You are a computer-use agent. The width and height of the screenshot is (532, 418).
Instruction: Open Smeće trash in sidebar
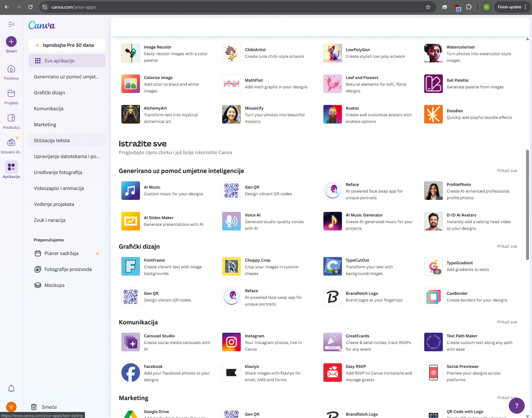49,407
